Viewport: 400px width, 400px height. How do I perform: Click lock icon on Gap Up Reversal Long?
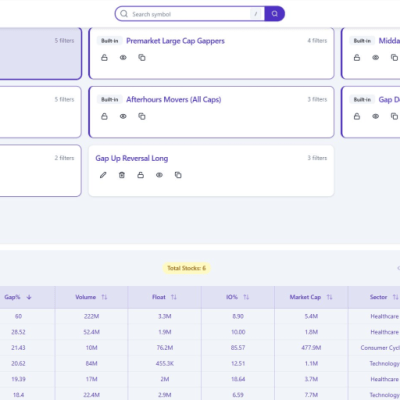(x=141, y=175)
